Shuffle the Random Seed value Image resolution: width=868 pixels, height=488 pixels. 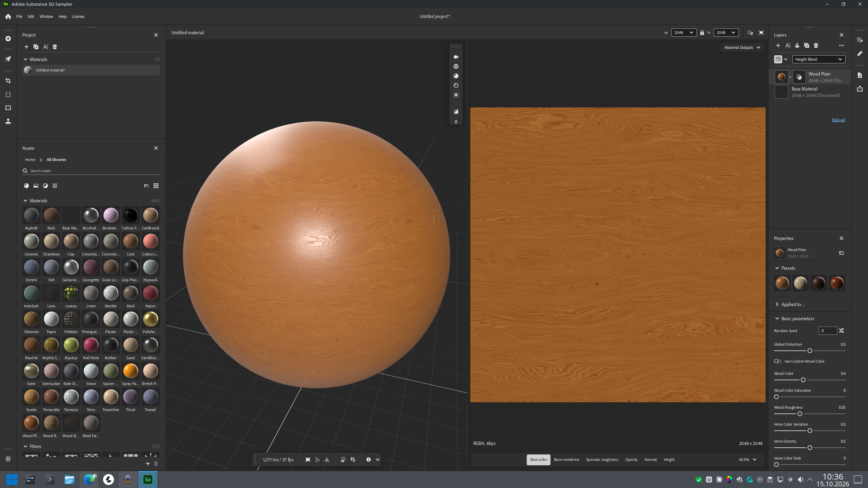tap(842, 331)
